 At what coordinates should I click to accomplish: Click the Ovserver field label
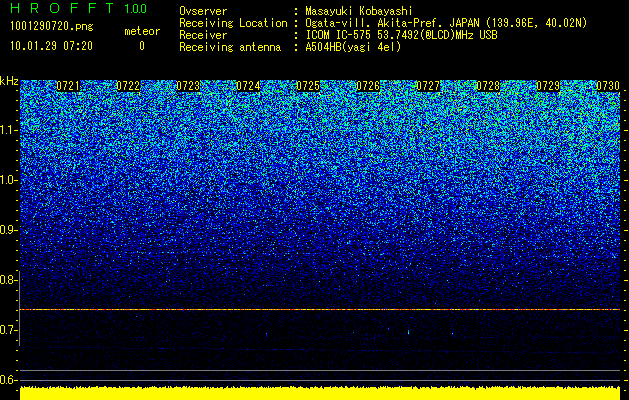203,11
